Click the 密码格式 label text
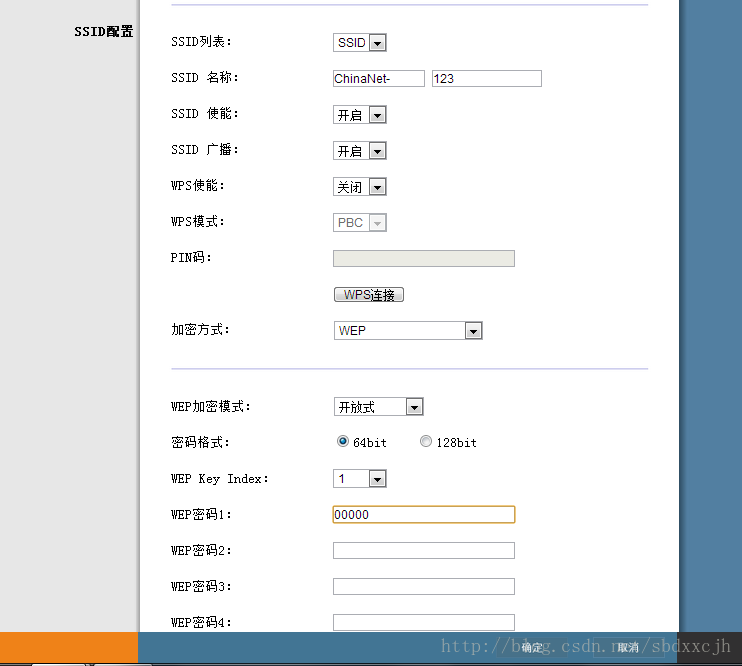 [x=200, y=442]
